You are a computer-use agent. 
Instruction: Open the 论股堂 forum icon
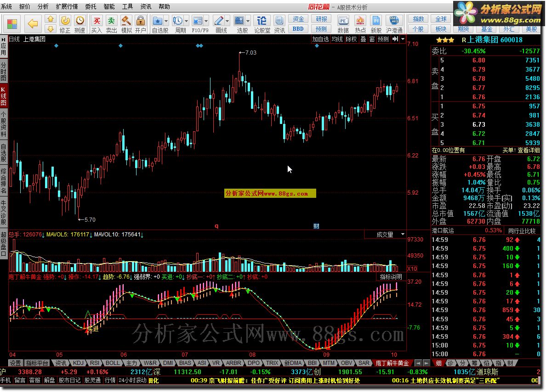[262, 21]
